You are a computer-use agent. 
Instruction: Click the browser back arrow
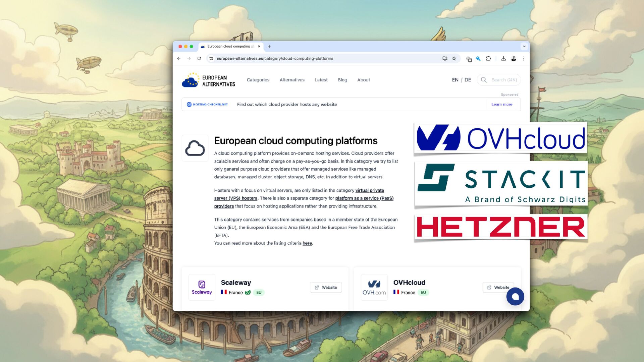179,58
